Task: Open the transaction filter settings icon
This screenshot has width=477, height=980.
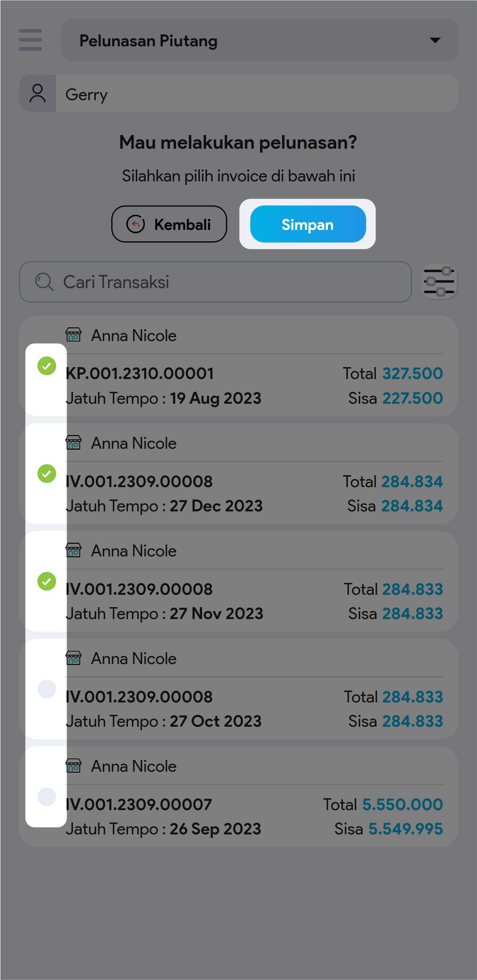Action: pyautogui.click(x=439, y=282)
